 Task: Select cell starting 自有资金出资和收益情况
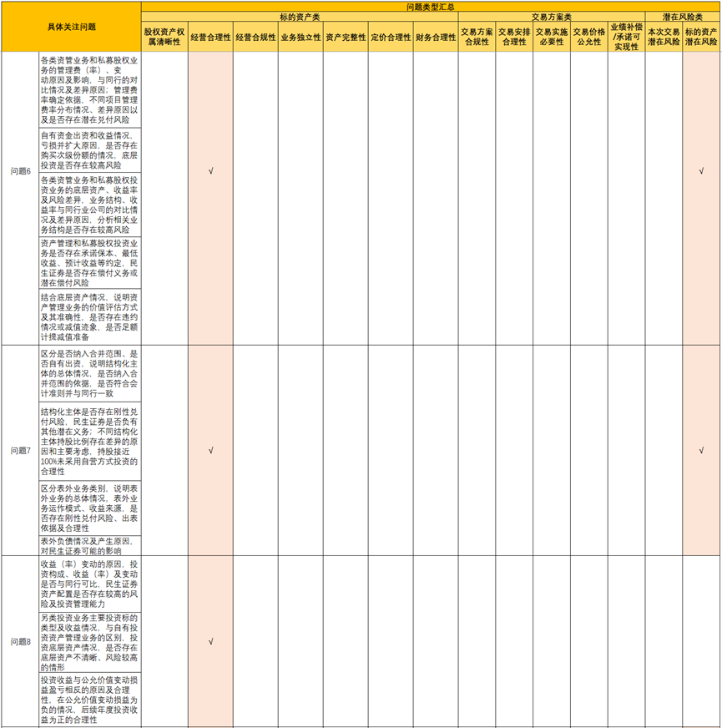pos(90,150)
